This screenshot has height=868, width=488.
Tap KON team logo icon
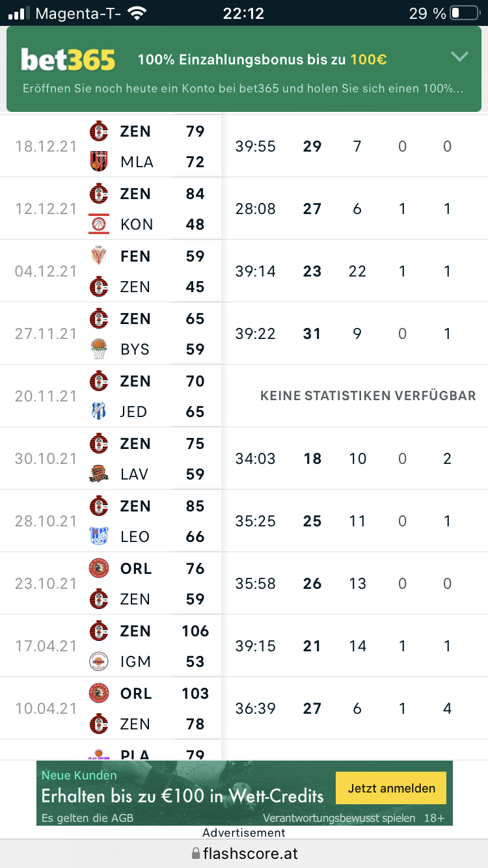[99, 224]
